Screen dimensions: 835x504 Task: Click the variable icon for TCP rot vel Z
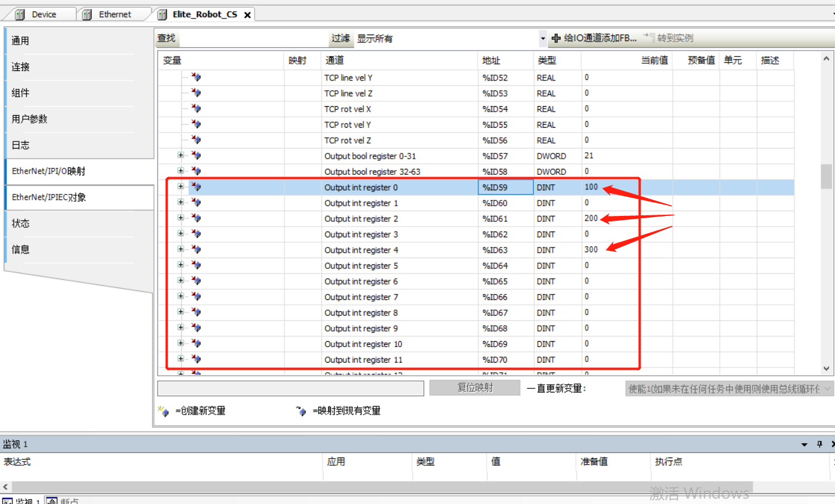click(196, 140)
